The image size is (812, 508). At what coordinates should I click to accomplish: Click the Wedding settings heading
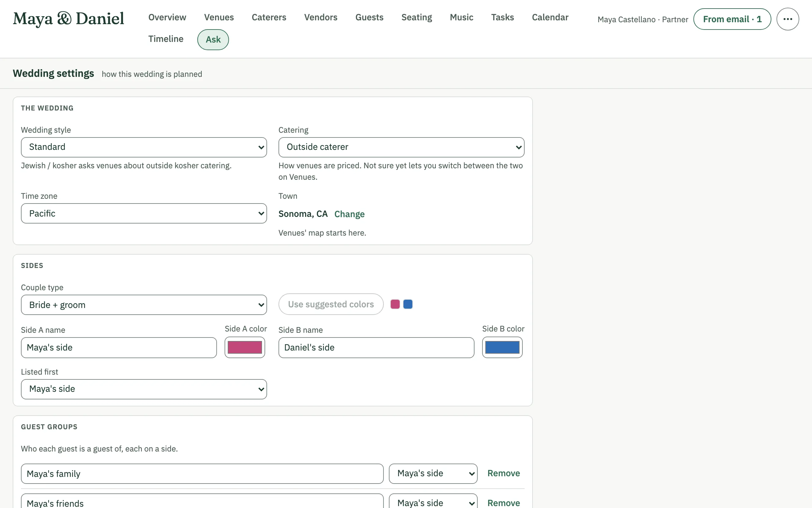pyautogui.click(x=53, y=73)
